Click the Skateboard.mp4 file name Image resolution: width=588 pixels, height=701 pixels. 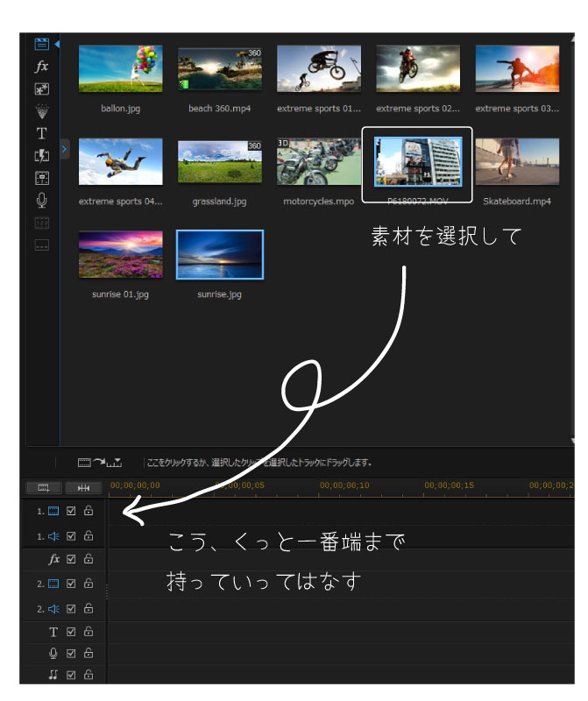point(517,202)
